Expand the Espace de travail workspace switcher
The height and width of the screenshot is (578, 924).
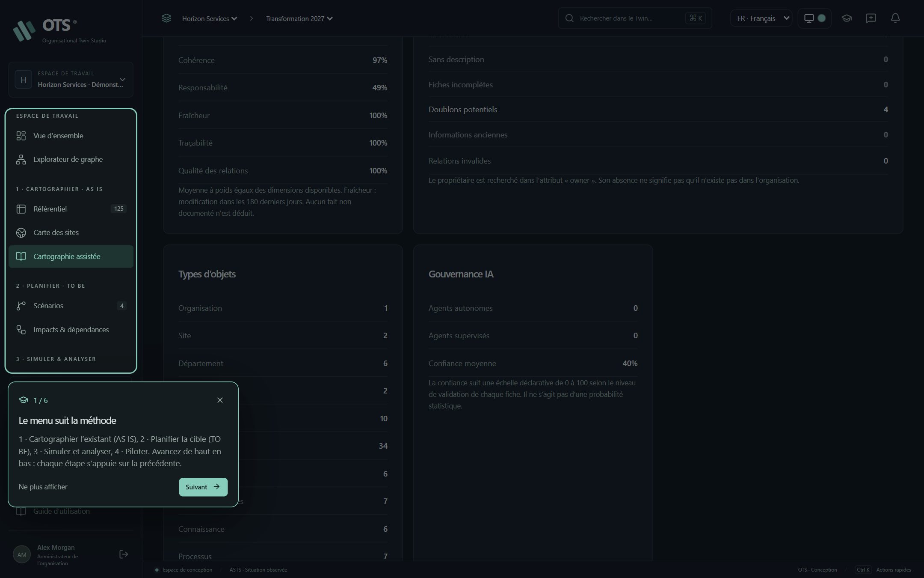pyautogui.click(x=71, y=80)
